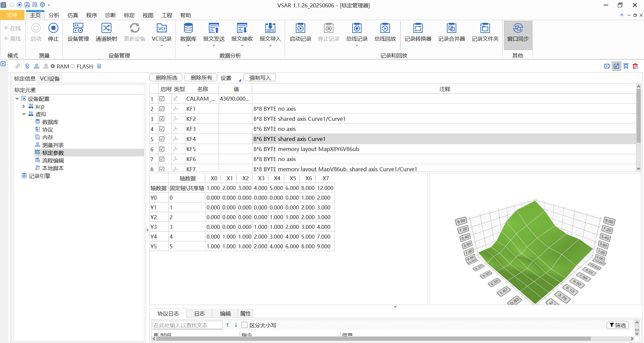Image resolution: width=644 pixels, height=343 pixels.
Task: Open dropdown arrow under VCI记录
Action: [162, 46]
